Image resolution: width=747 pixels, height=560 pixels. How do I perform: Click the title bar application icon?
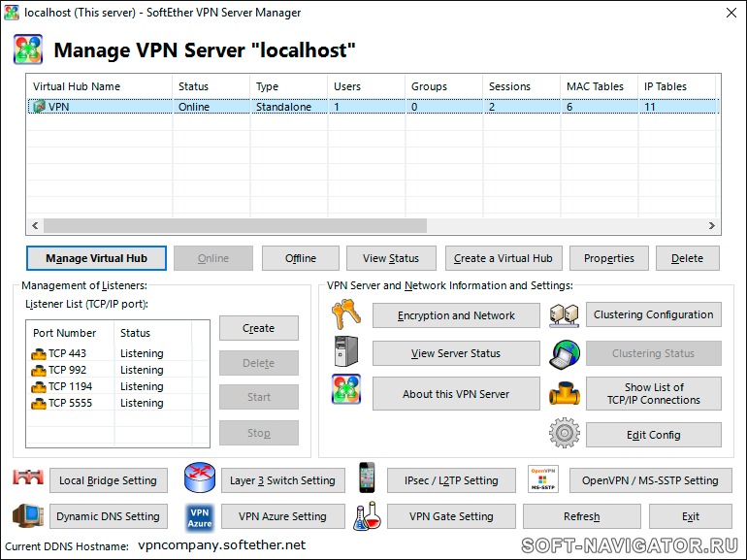[12, 13]
